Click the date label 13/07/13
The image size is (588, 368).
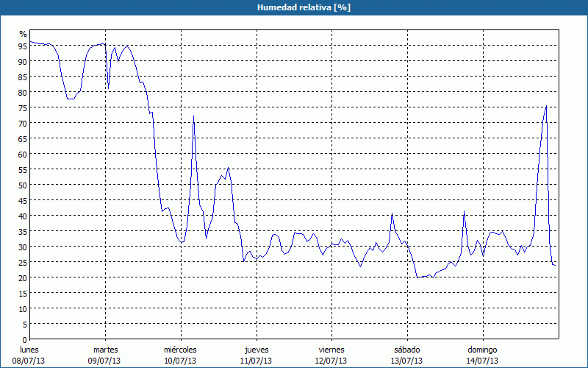(406, 361)
